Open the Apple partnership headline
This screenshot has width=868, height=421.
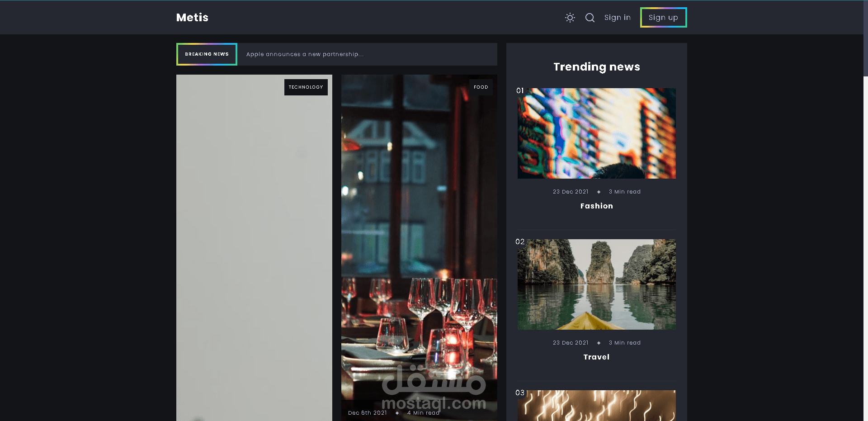point(305,54)
